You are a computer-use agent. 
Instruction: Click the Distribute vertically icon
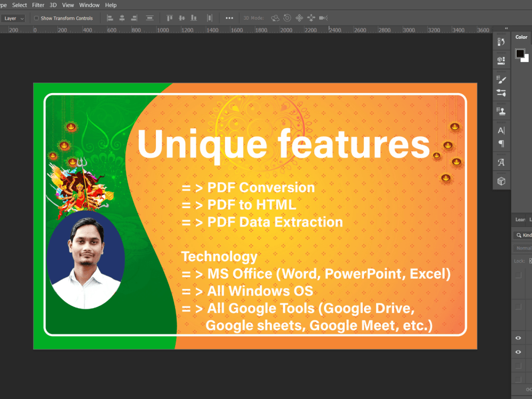[149, 18]
